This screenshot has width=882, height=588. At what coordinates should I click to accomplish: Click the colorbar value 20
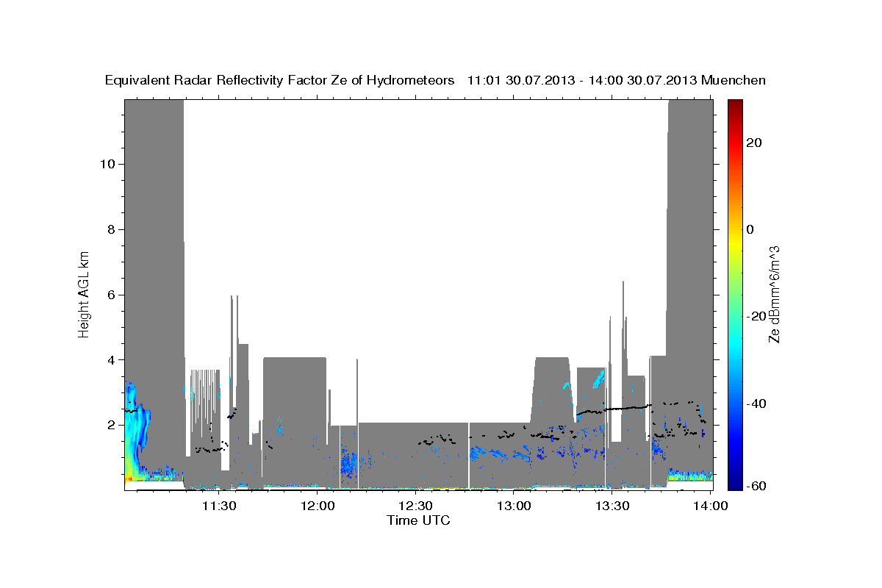754,142
